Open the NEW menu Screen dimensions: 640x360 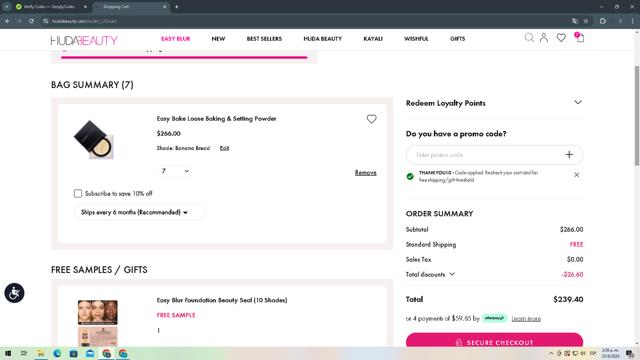[x=218, y=39]
